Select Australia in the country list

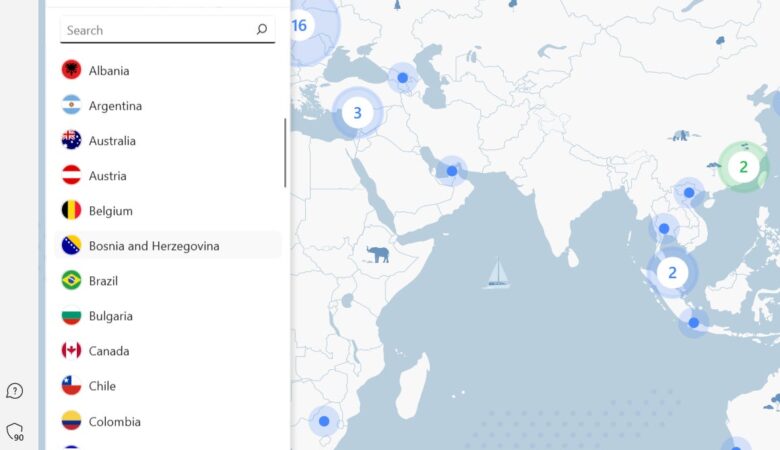112,141
